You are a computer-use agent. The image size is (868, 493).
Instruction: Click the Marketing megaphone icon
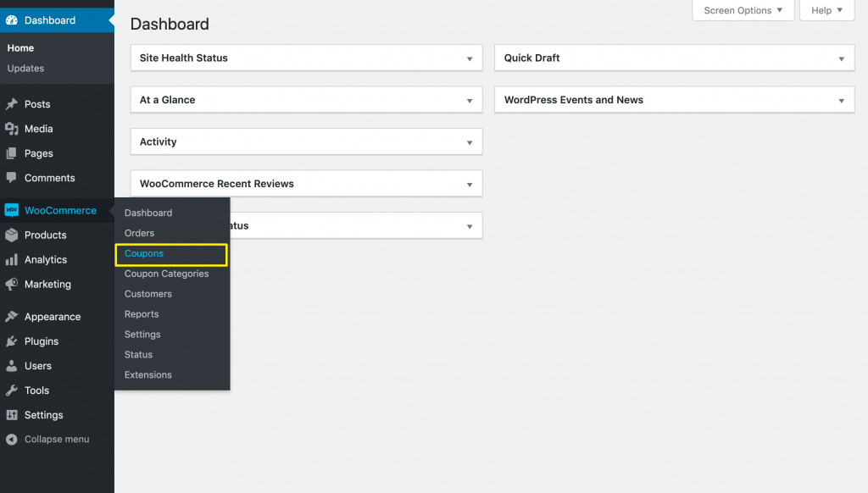12,284
